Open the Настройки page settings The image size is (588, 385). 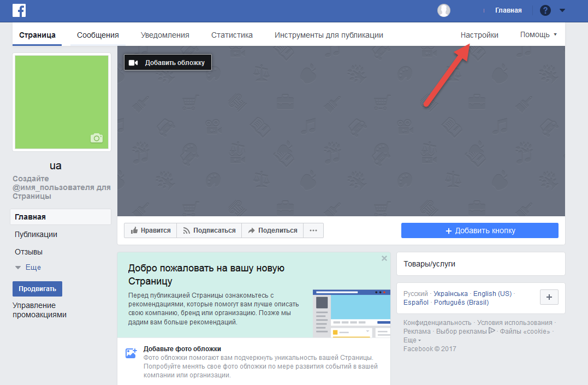(479, 35)
